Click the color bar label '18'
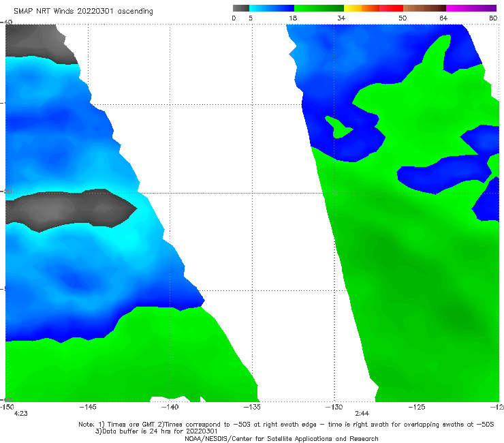Viewport: 504px width, 443px height. (293, 18)
